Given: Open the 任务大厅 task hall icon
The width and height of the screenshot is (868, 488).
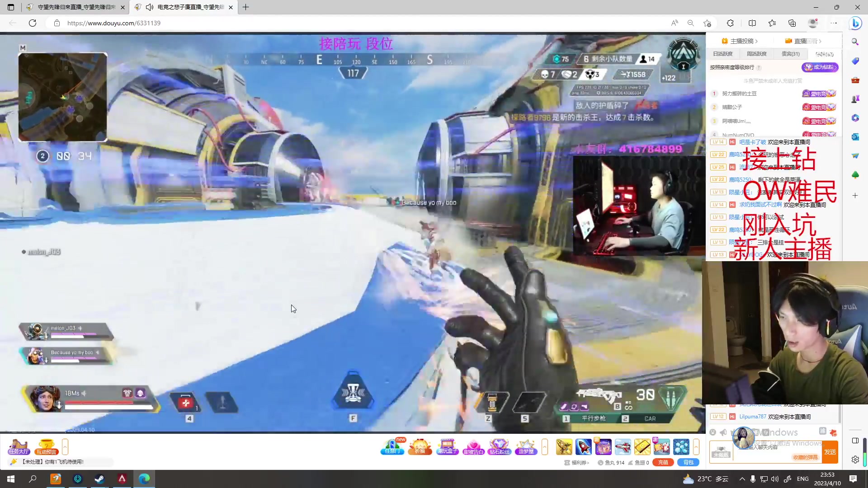Looking at the screenshot, I should 19,446.
